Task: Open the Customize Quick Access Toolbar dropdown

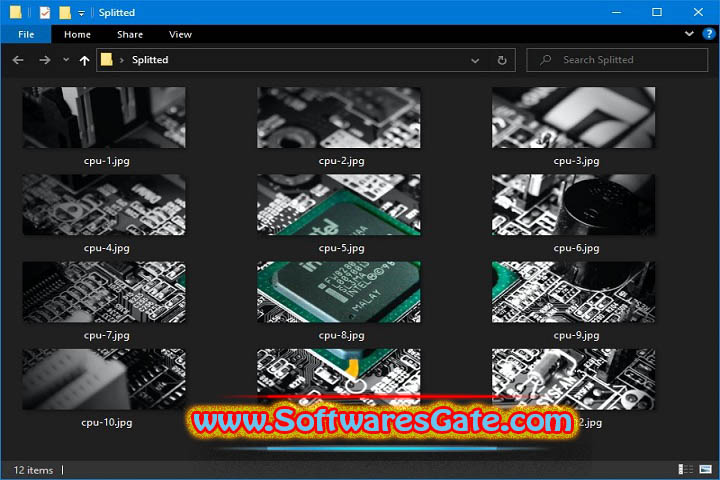Action: tap(81, 13)
